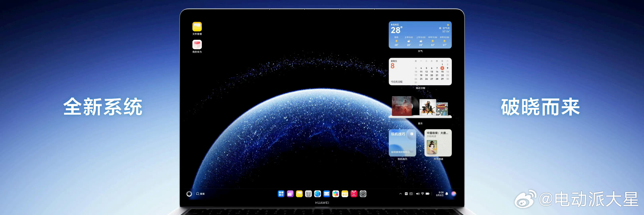Click 空气优 air quality text in weather widget
Viewport: 644px width, 215px height.
(446, 28)
